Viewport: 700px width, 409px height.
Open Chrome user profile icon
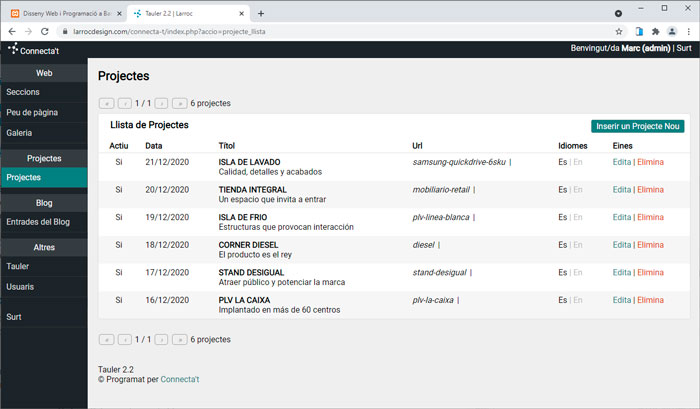[672, 32]
